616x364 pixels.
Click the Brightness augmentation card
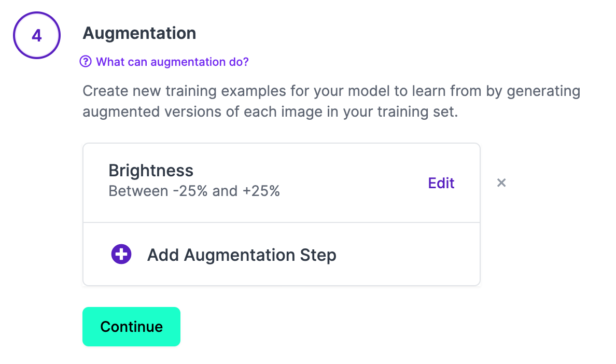click(x=233, y=181)
